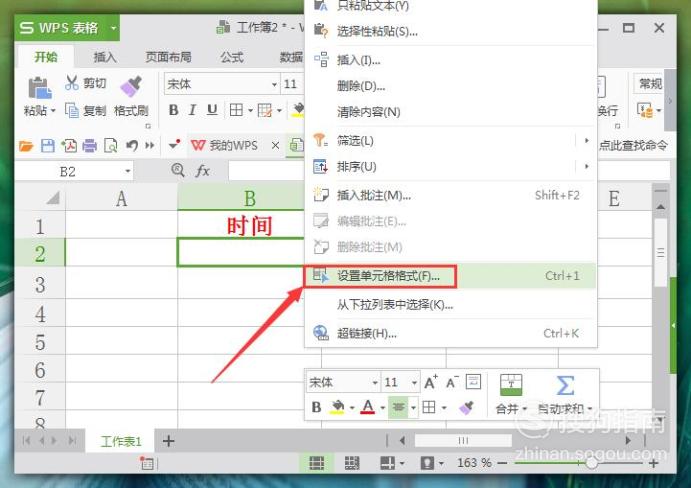The image size is (691, 488).
Task: Click the formula bar input field
Action: point(450,171)
